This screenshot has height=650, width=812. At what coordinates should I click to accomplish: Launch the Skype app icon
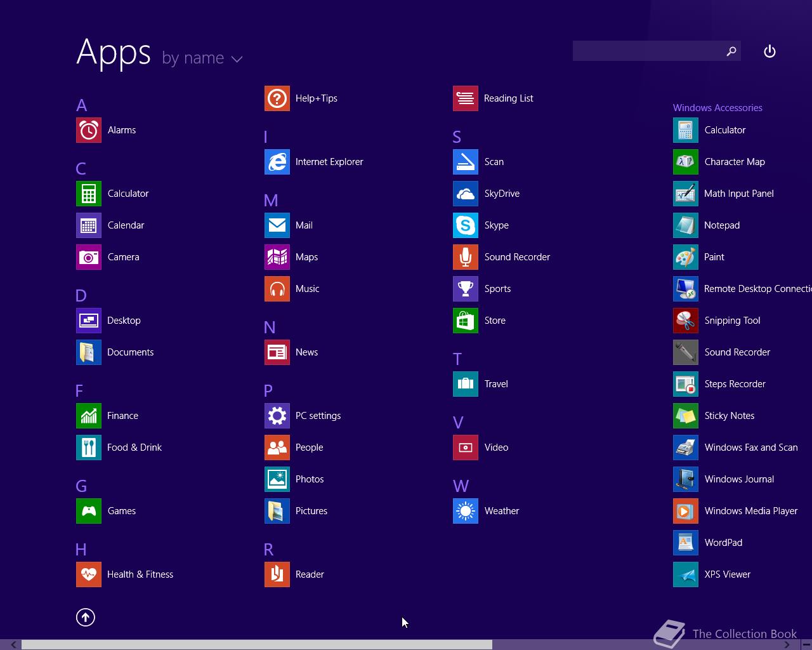click(x=466, y=225)
